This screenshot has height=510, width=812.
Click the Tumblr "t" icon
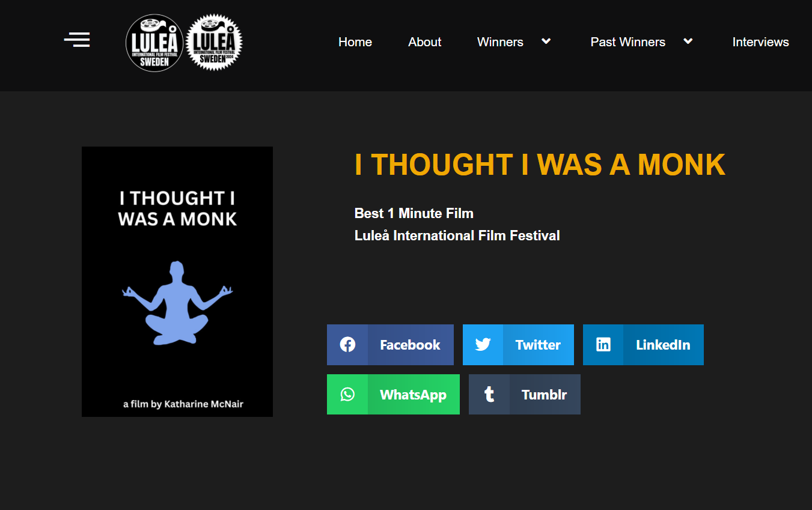click(489, 394)
